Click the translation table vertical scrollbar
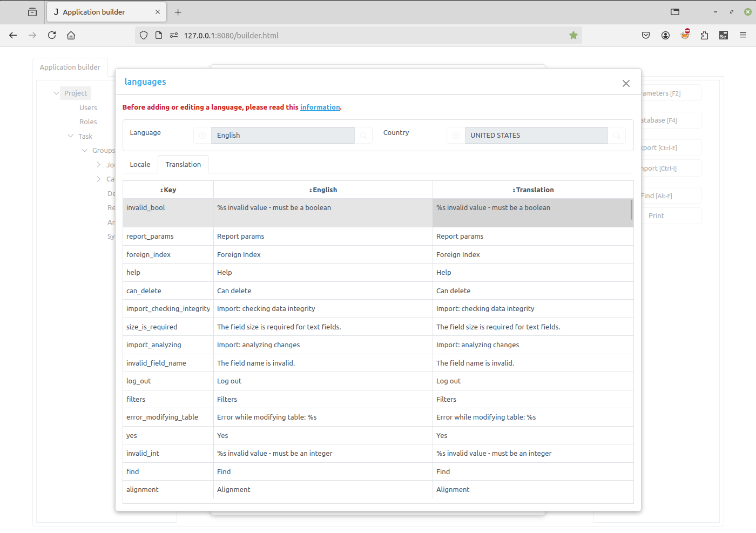The height and width of the screenshot is (533, 756). point(631,210)
